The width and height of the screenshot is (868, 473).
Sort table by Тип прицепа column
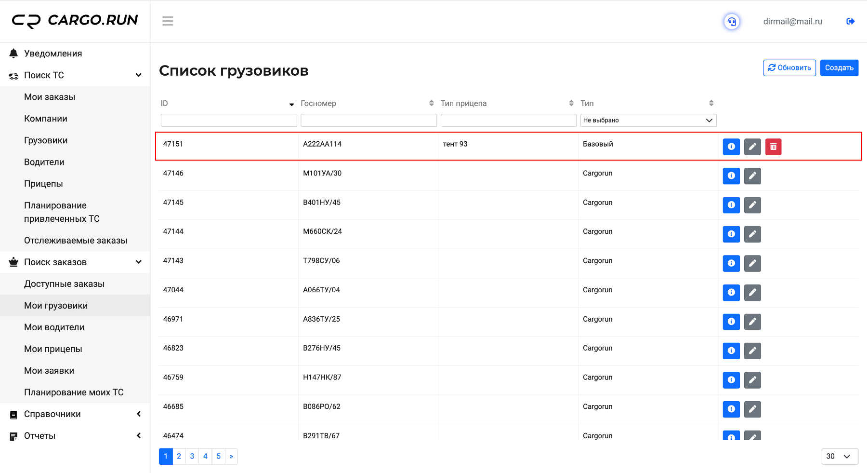(x=571, y=103)
